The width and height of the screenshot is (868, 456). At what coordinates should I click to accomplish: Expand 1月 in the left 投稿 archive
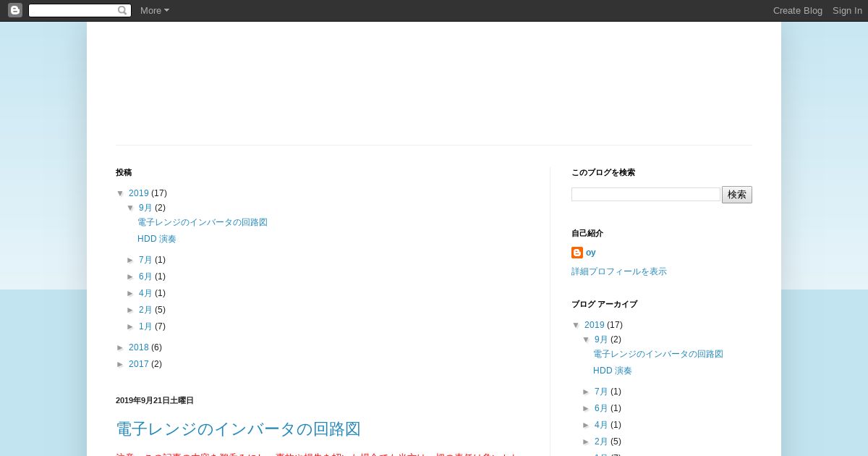pos(131,327)
